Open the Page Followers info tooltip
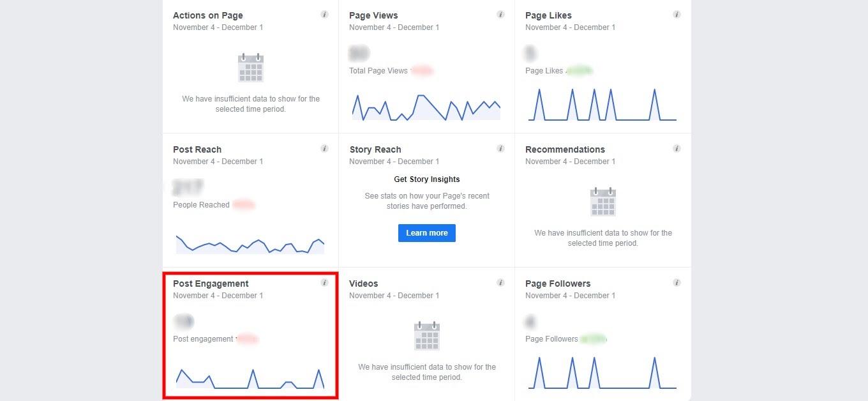Image resolution: width=868 pixels, height=401 pixels. click(x=677, y=282)
